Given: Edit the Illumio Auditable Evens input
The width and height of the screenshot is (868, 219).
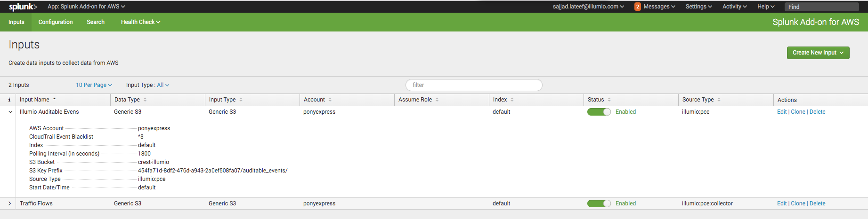Looking at the screenshot, I should click(x=782, y=112).
